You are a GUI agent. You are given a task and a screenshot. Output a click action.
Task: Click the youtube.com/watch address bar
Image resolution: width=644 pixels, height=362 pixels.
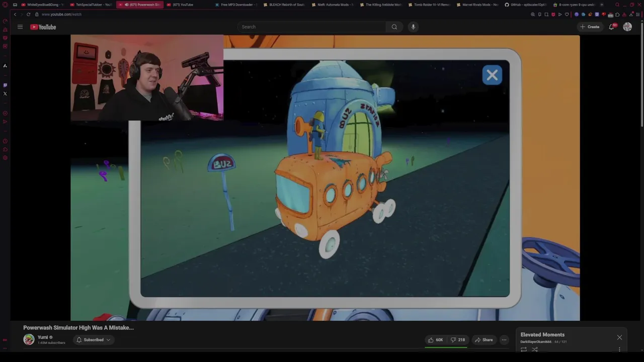coord(61,14)
